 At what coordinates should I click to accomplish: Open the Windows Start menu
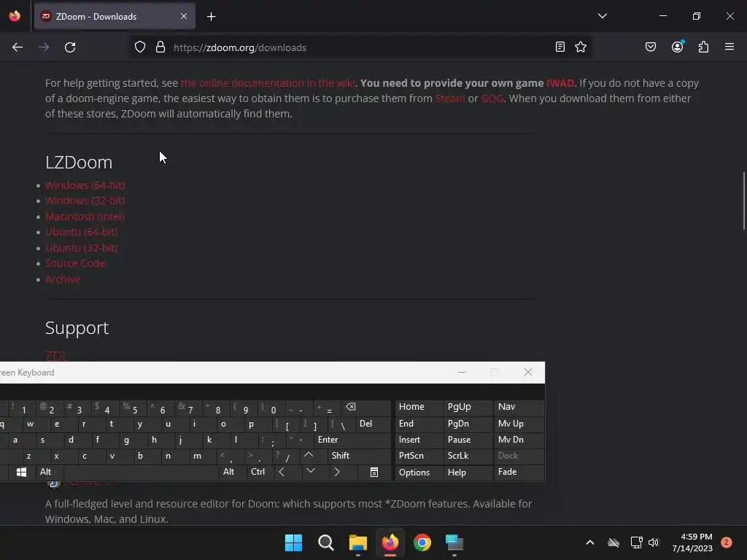[293, 542]
